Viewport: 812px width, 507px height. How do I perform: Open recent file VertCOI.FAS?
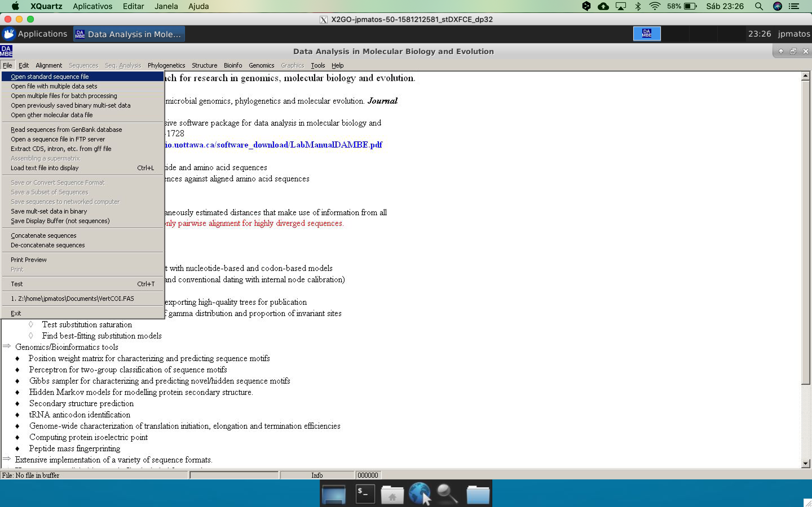[72, 299]
